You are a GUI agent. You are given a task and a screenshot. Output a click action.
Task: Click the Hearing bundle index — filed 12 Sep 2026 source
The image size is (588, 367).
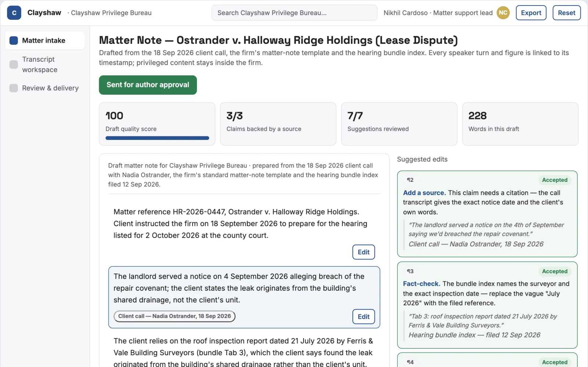pyautogui.click(x=474, y=335)
